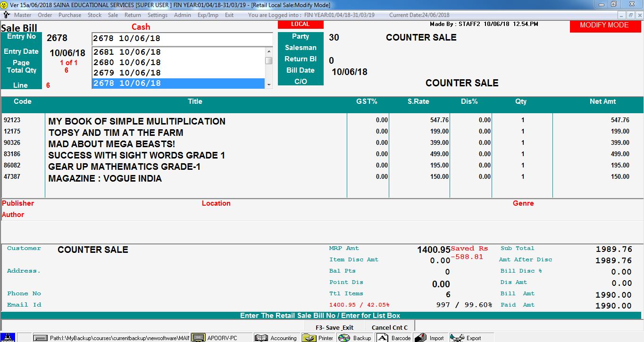Click Cancel Cnt C button
Screen dimensions: 644x342
click(x=389, y=327)
